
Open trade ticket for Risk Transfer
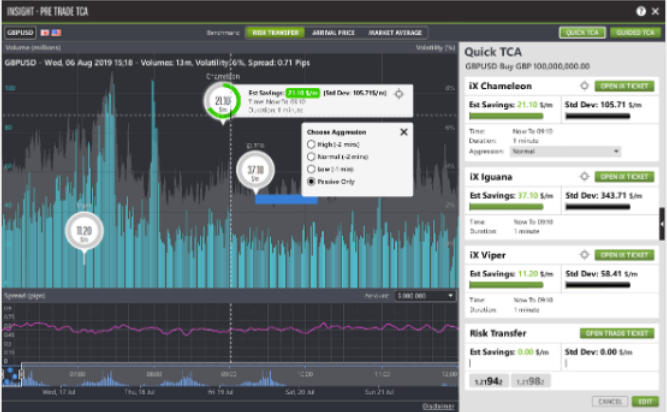click(x=617, y=333)
